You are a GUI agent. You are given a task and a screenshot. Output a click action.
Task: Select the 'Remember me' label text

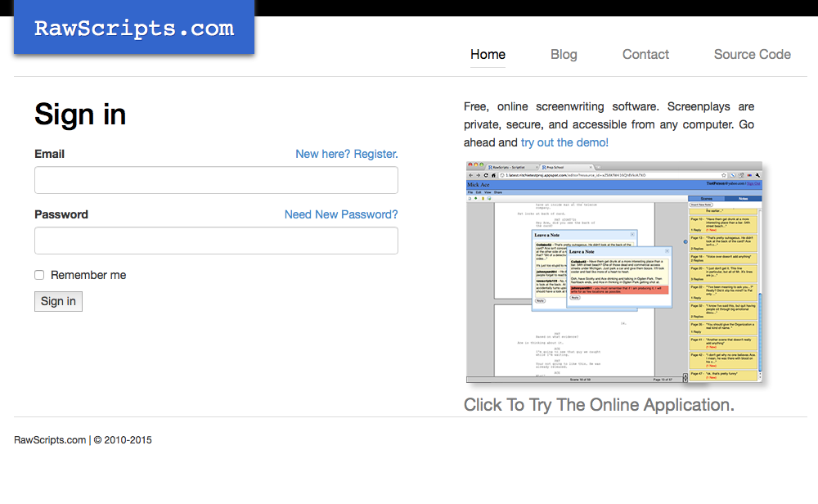click(88, 275)
